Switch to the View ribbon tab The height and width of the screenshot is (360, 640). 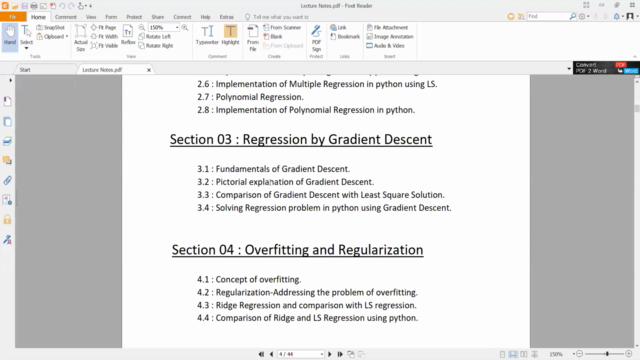pos(91,17)
